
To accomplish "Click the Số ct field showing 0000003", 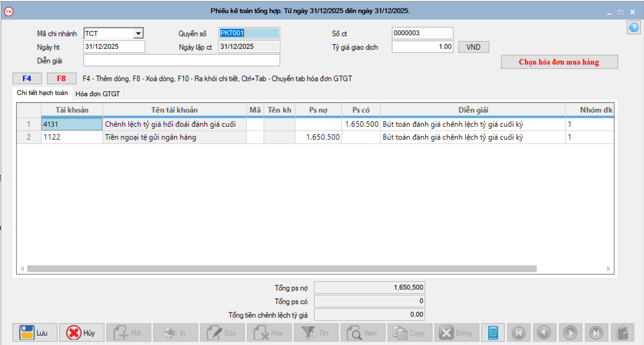I will pyautogui.click(x=422, y=33).
